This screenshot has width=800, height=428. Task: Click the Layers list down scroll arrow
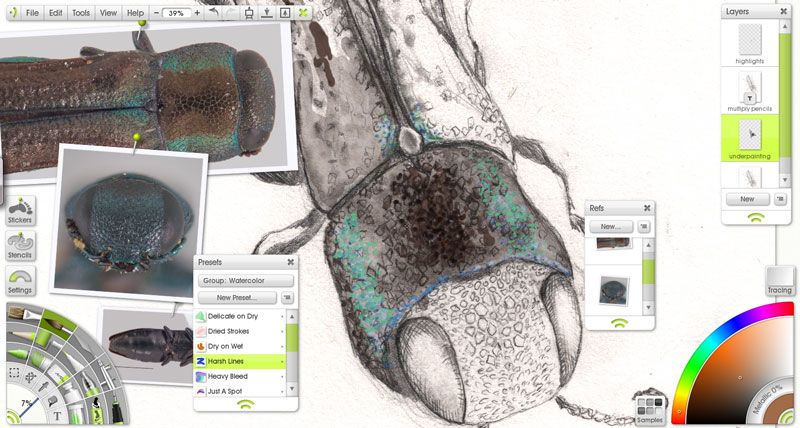[785, 180]
